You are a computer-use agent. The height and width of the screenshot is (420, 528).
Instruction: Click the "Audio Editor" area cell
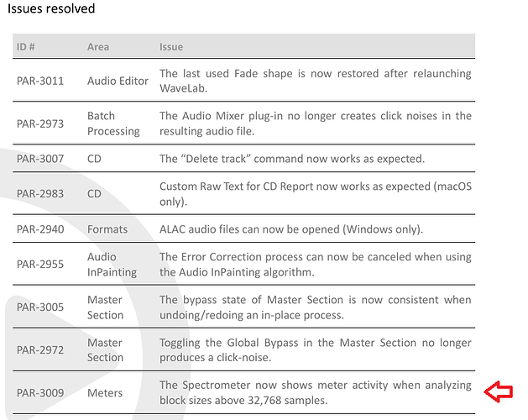tap(118, 81)
